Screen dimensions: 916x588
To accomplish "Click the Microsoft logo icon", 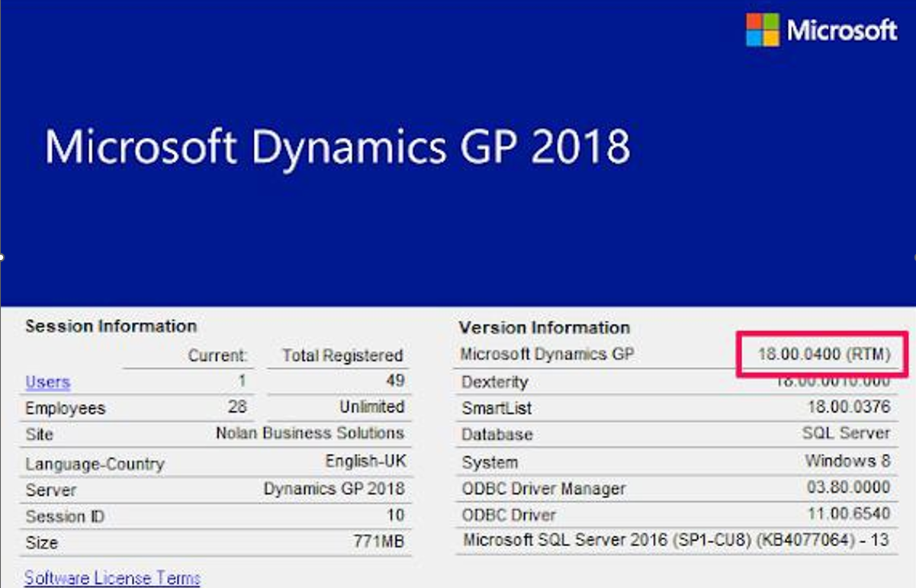I will click(762, 30).
